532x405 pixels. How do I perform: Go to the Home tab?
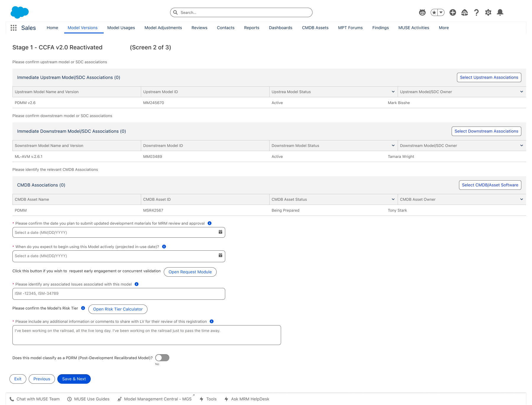[x=52, y=28]
